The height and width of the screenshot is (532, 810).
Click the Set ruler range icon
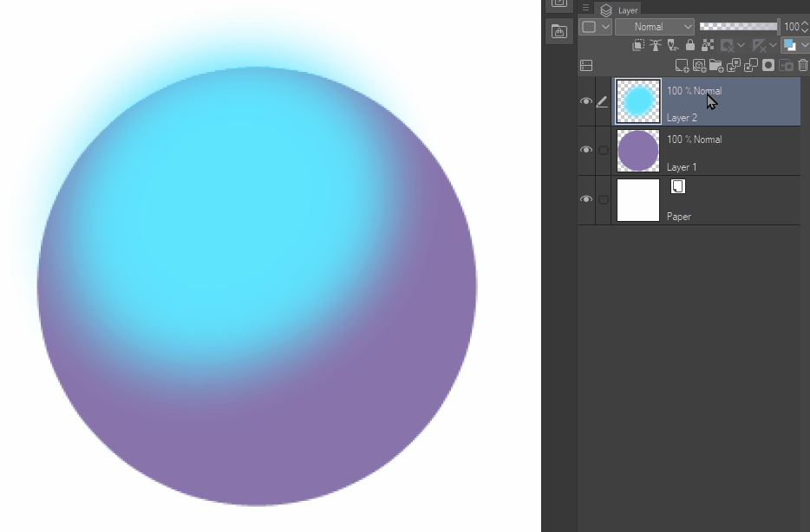pyautogui.click(x=760, y=45)
